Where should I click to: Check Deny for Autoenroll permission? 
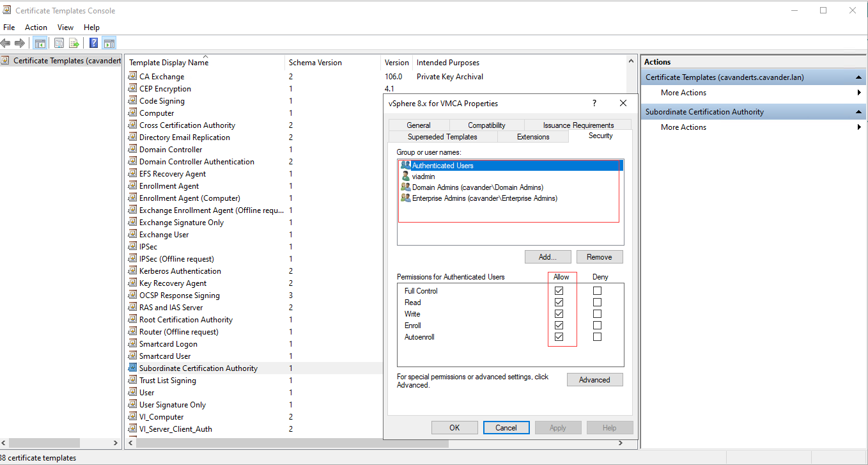[597, 337]
